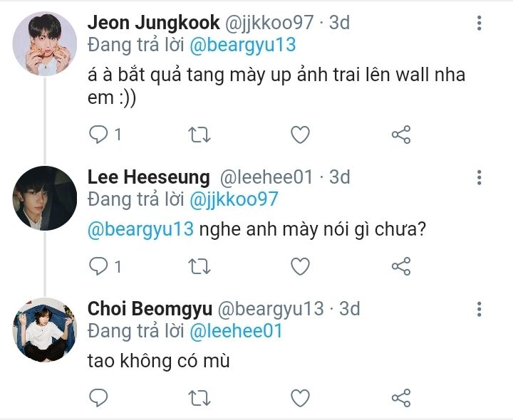The height and width of the screenshot is (420, 513).
Task: Like Lee Heeseung's tweet
Action: (301, 266)
